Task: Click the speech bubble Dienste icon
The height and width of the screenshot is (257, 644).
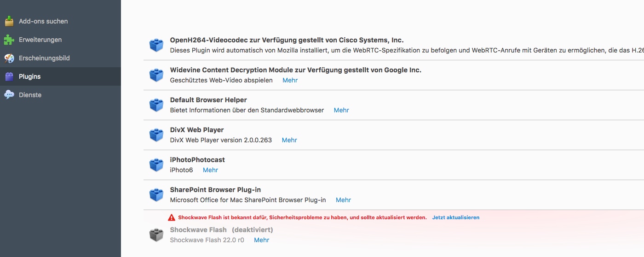Action: 9,95
